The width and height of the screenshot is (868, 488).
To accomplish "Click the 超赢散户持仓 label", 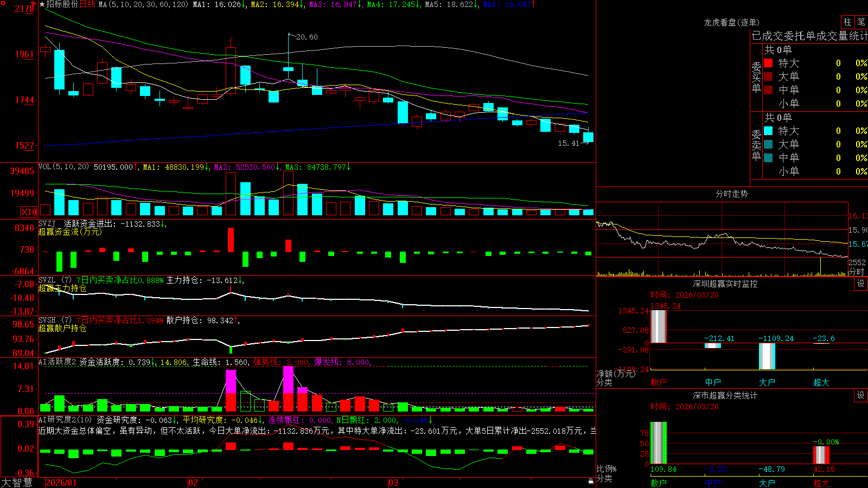I will (62, 328).
